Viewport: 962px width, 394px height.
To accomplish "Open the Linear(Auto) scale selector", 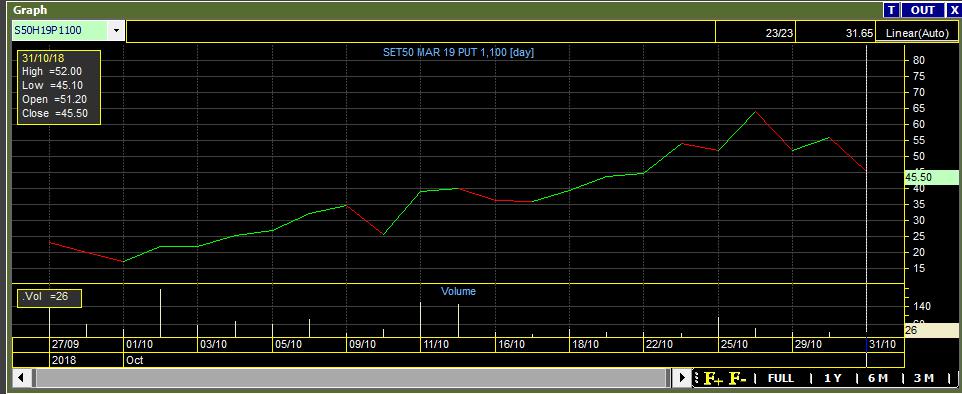I will click(x=918, y=33).
